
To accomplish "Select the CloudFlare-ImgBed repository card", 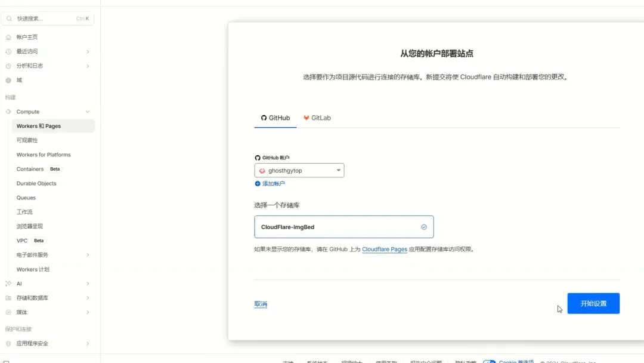I will coord(344,227).
